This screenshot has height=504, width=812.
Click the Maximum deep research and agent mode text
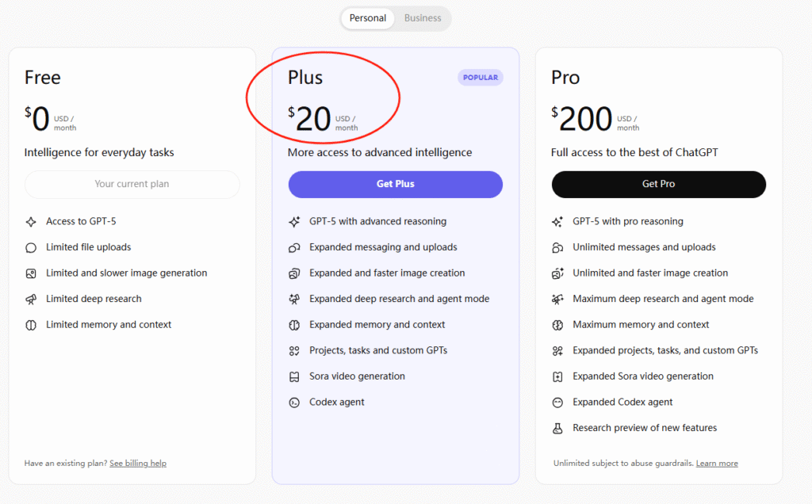click(664, 299)
